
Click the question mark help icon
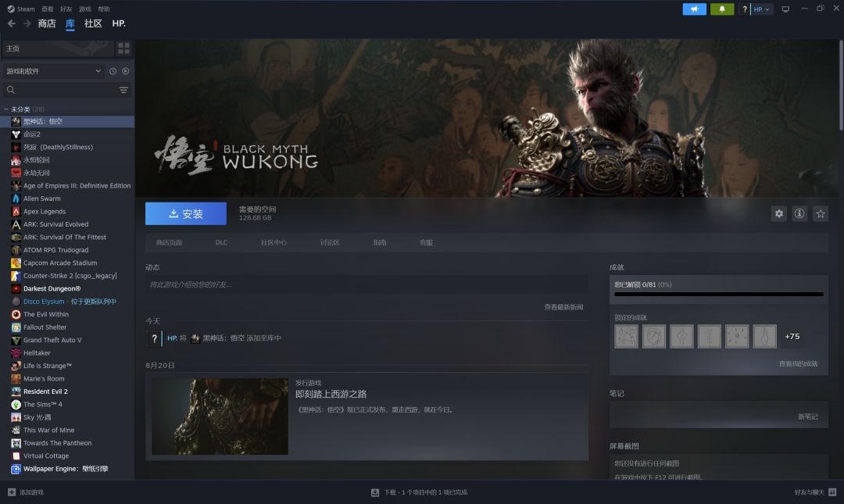tap(745, 9)
